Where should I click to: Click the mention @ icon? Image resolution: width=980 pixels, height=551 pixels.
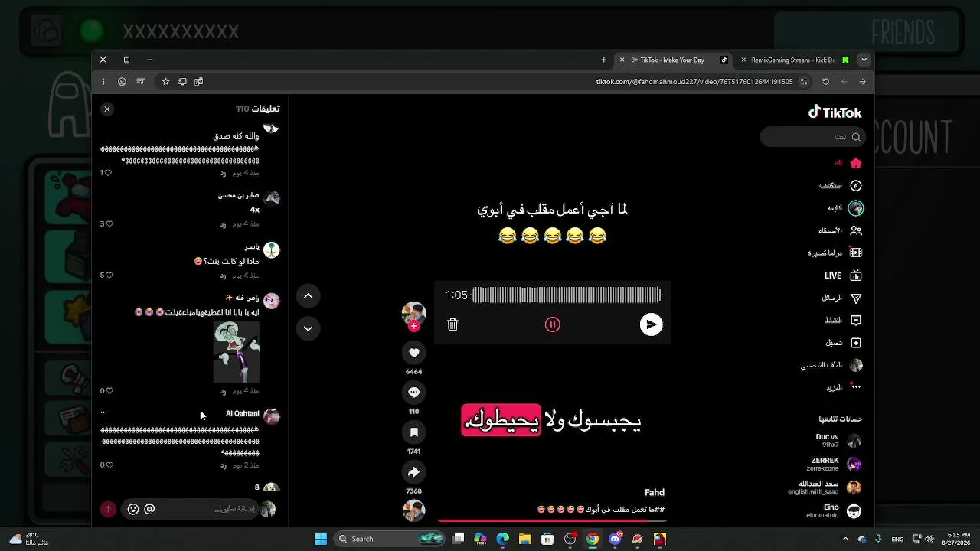click(149, 509)
